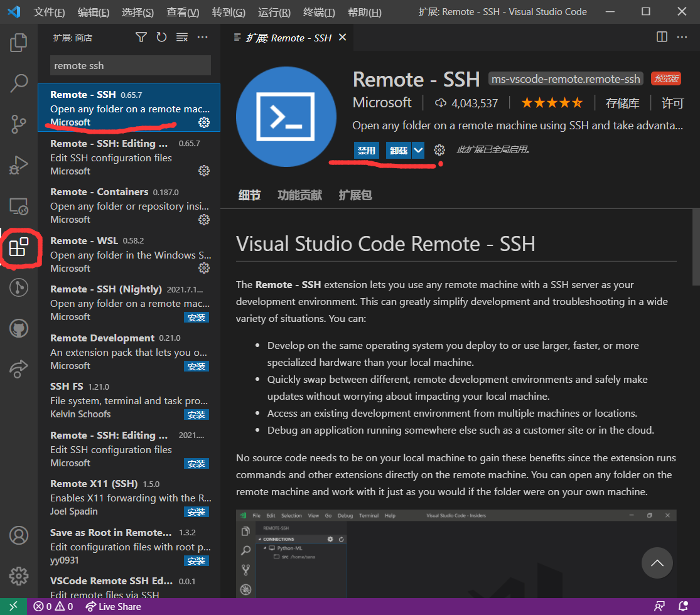Open the Manage gear in activity bar

(19, 575)
